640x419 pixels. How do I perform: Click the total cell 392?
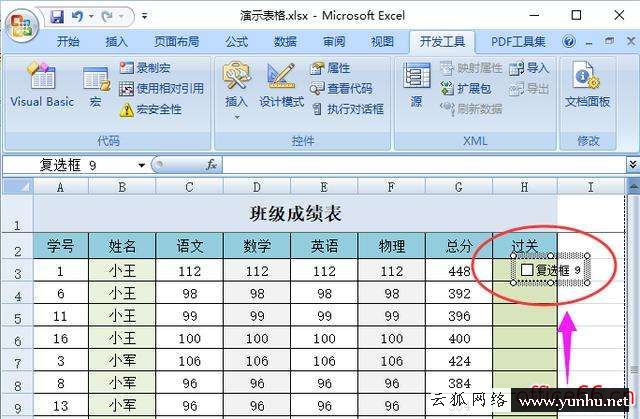pos(459,293)
